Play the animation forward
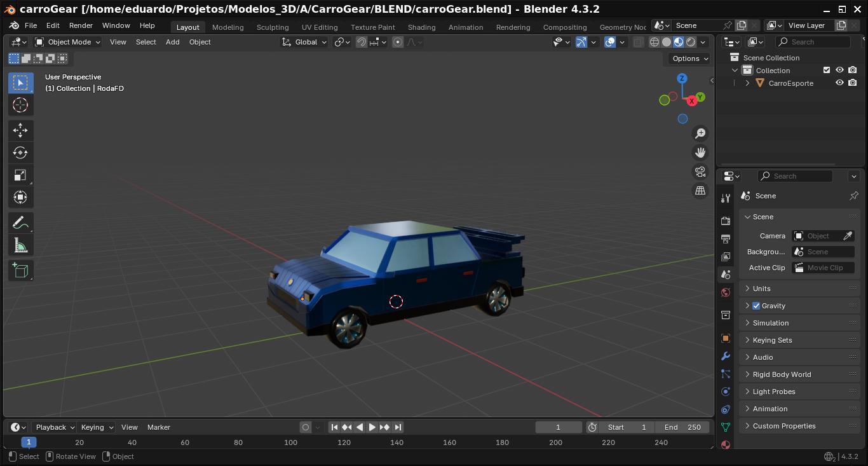Image resolution: width=868 pixels, height=466 pixels. (372, 427)
